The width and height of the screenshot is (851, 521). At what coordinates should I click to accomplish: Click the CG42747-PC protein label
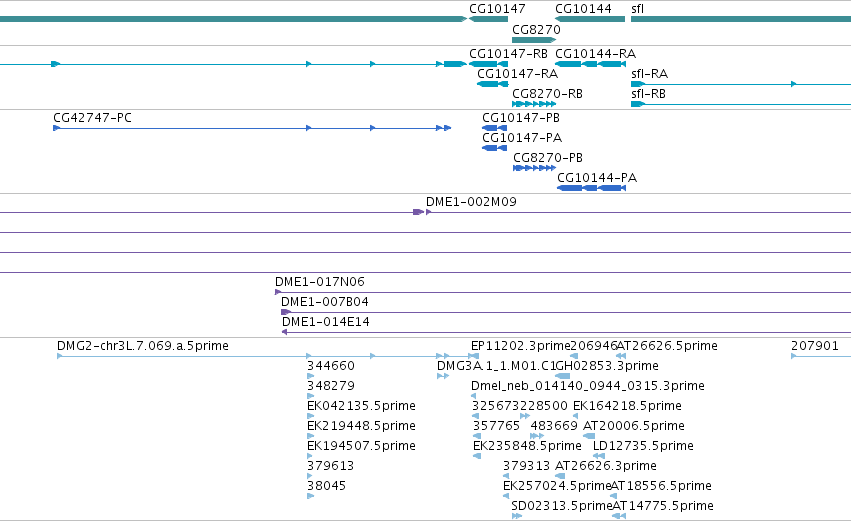[x=92, y=118]
